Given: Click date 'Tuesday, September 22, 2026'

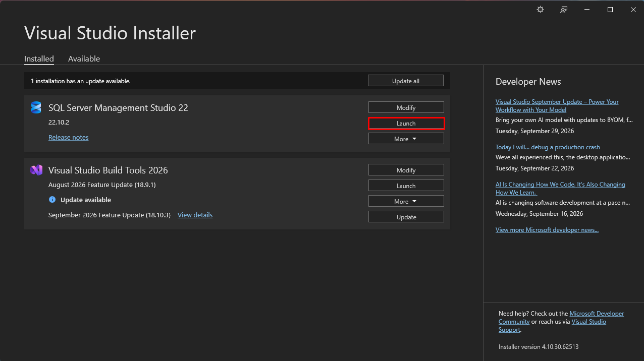Looking at the screenshot, I should click(x=534, y=168).
